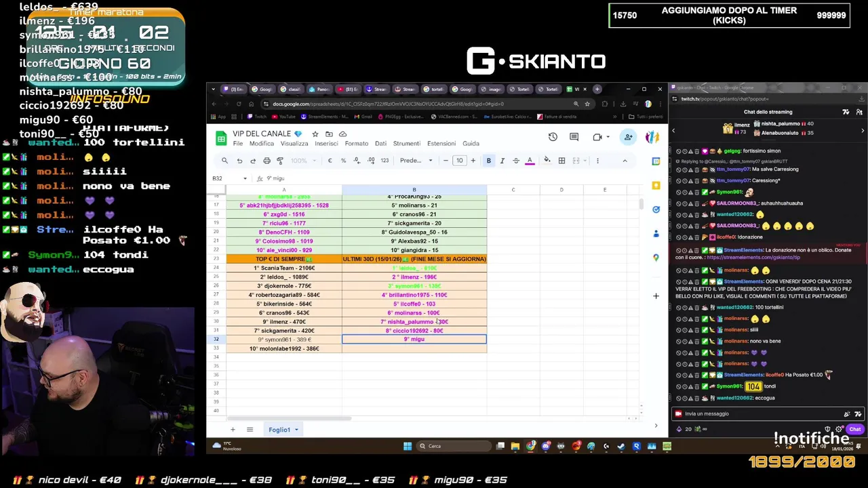Image resolution: width=868 pixels, height=488 pixels.
Task: Decrease decimal places
Action: (357, 161)
